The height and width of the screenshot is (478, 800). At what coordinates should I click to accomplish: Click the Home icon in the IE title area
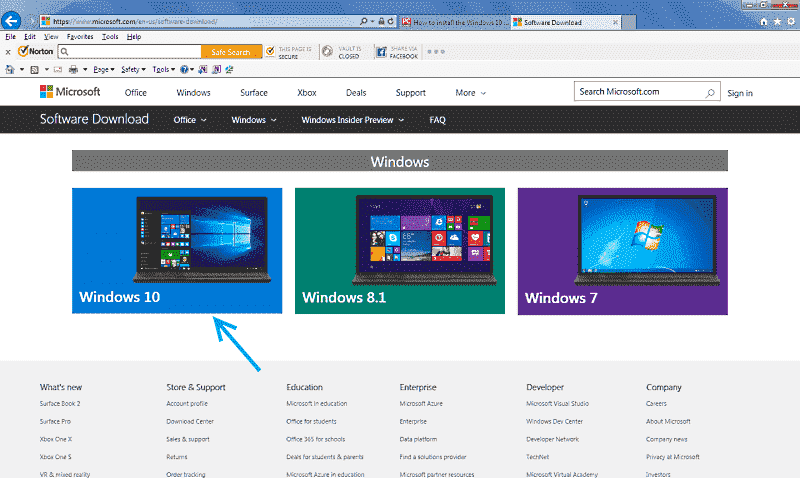[764, 21]
